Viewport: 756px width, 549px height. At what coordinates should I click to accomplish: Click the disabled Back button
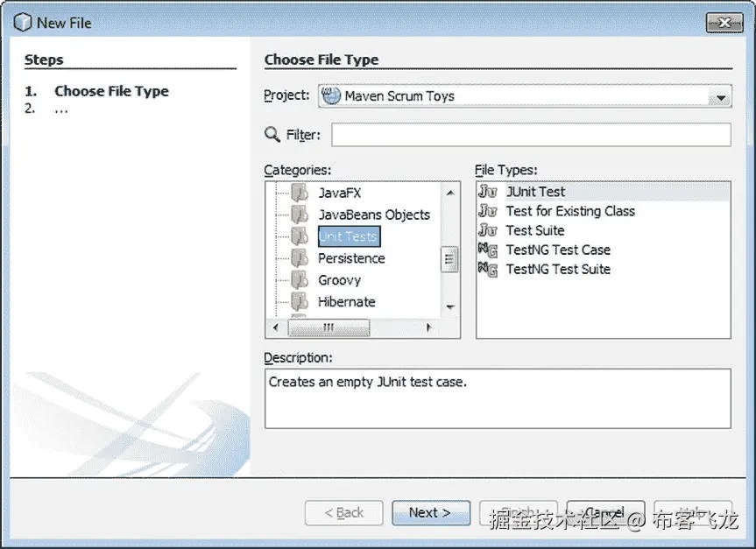click(343, 512)
